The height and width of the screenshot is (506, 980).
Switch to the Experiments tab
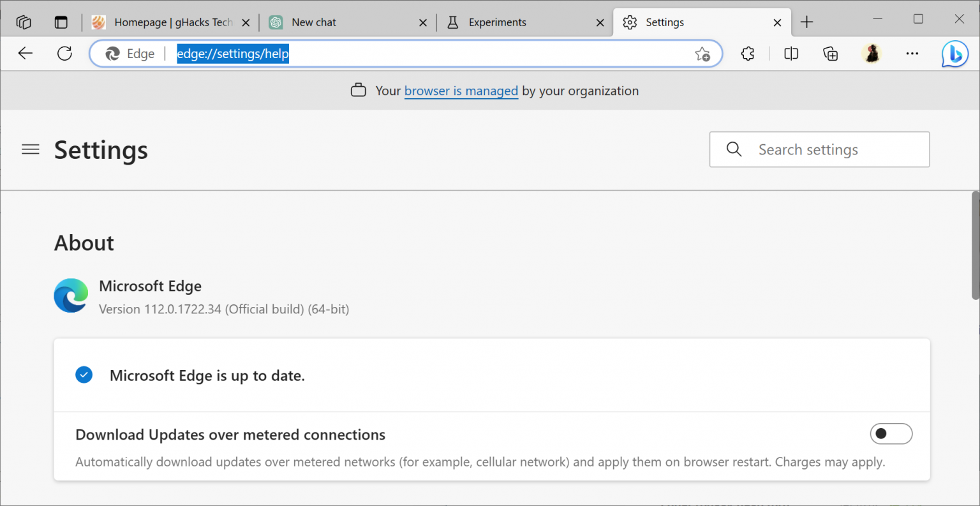point(496,22)
